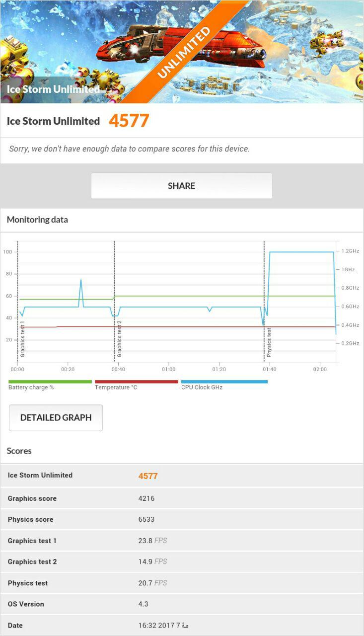Screen dimensions: 364x636
Task: Tap the orange 4577 score at top
Action: click(129, 121)
